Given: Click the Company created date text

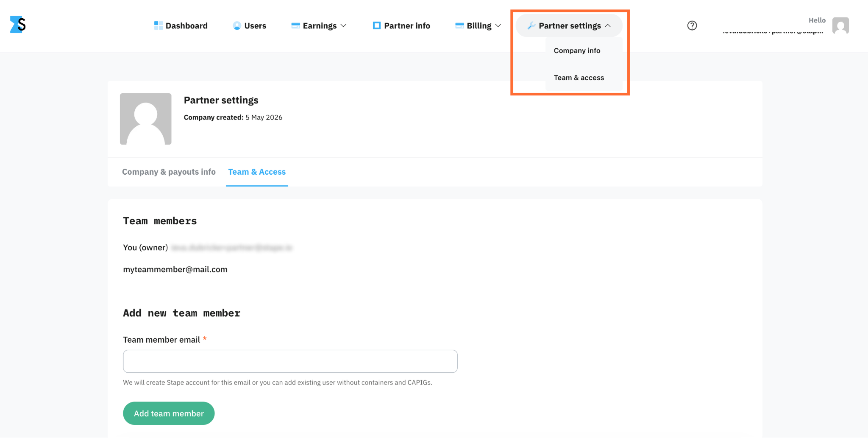Looking at the screenshot, I should [x=233, y=117].
